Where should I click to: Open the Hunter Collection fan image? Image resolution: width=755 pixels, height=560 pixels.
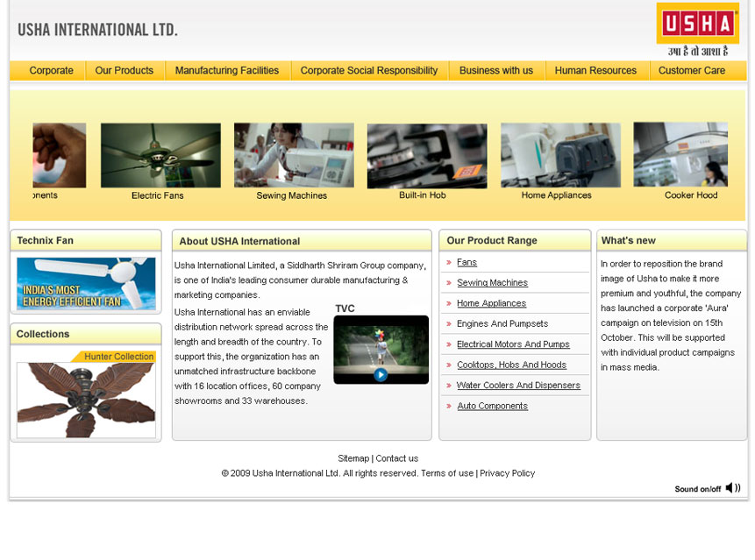tap(86, 399)
